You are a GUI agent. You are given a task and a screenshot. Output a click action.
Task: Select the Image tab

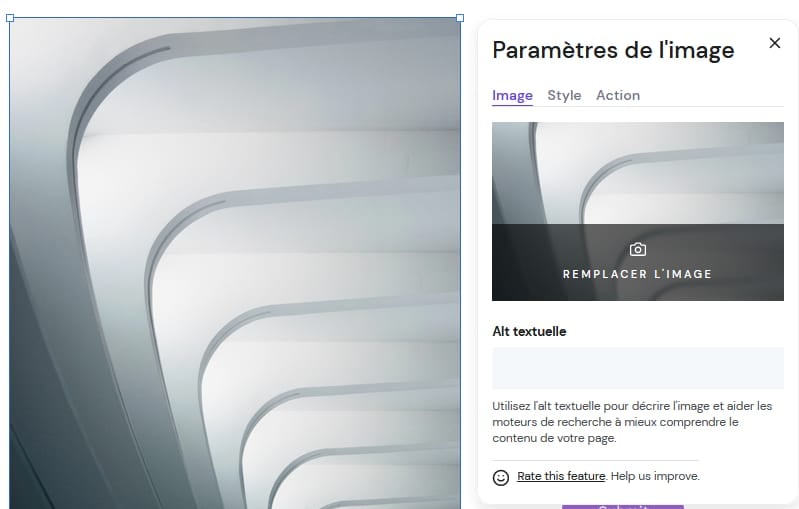(512, 95)
